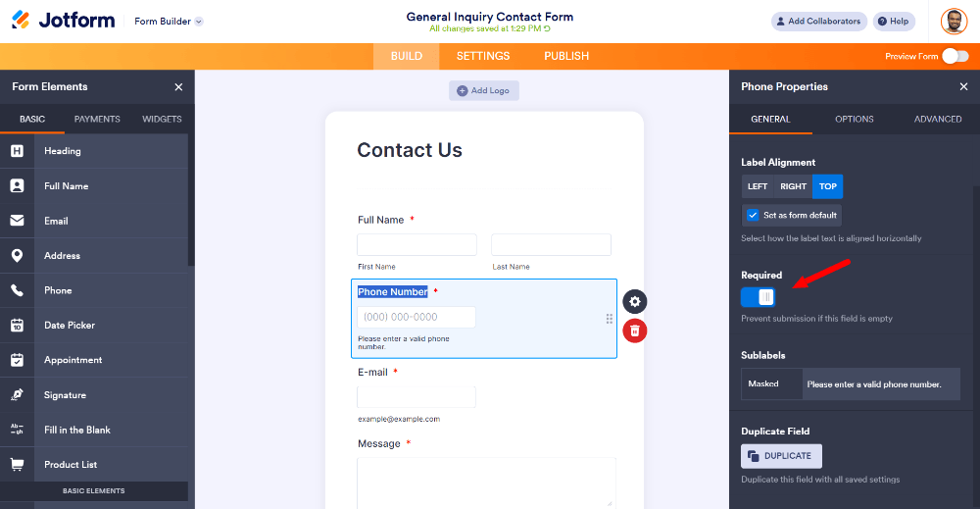
Task: Select the Phone handset icon
Action: tap(17, 290)
